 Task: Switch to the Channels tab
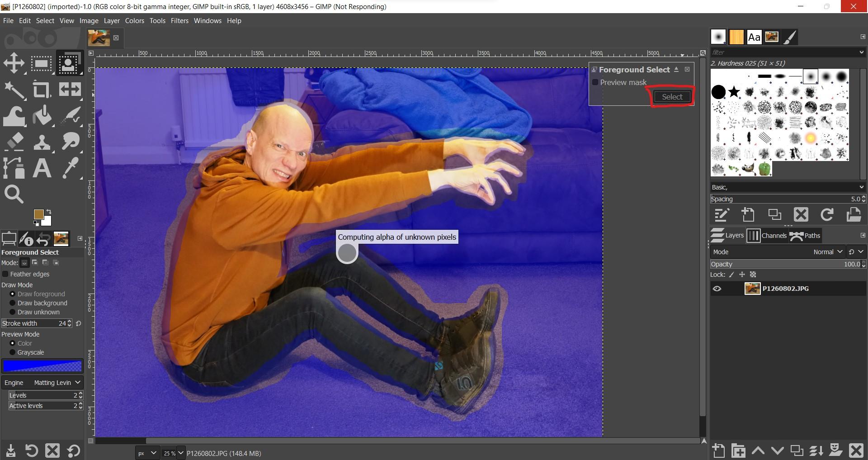pos(774,235)
